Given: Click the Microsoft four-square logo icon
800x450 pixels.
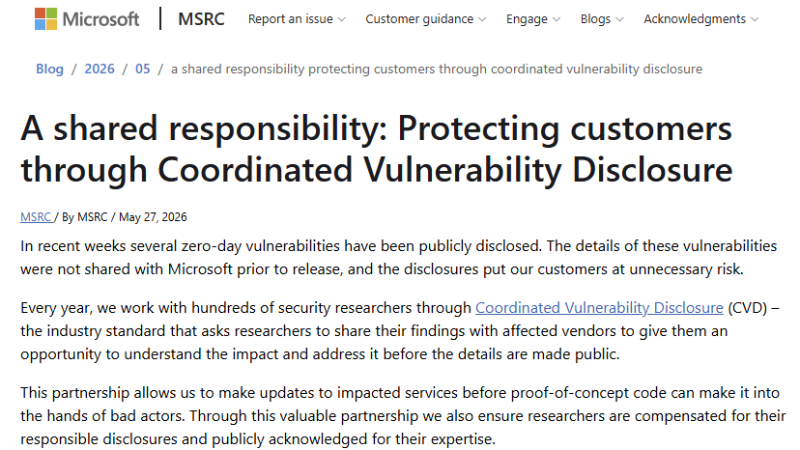Looking at the screenshot, I should (46, 19).
